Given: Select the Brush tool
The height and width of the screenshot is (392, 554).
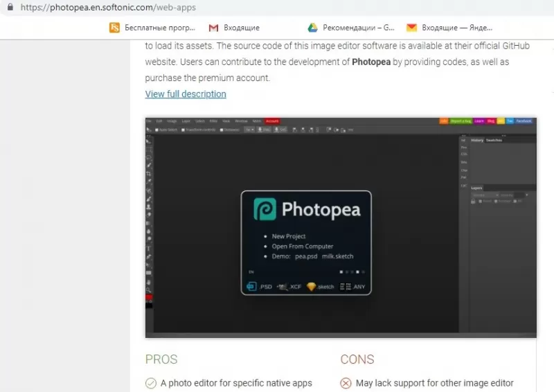Looking at the screenshot, I should 149,199.
